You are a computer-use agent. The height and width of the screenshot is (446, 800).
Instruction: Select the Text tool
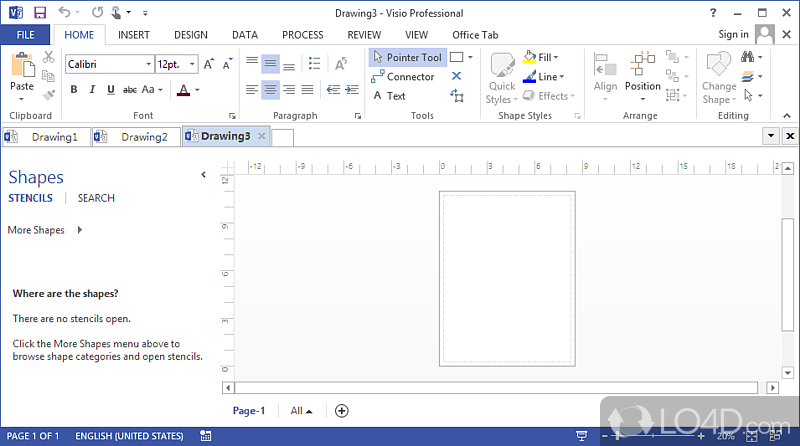point(389,96)
